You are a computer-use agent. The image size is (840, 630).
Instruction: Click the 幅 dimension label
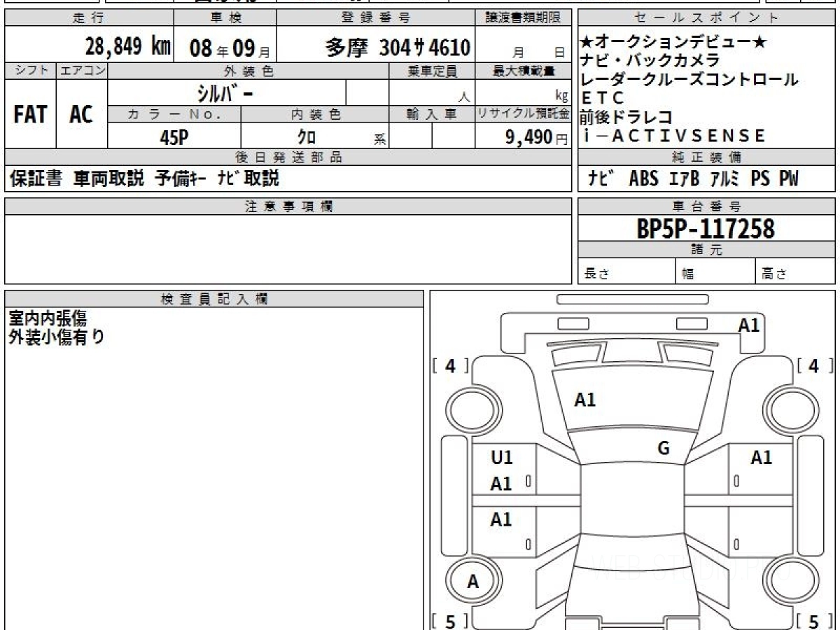pos(687,274)
